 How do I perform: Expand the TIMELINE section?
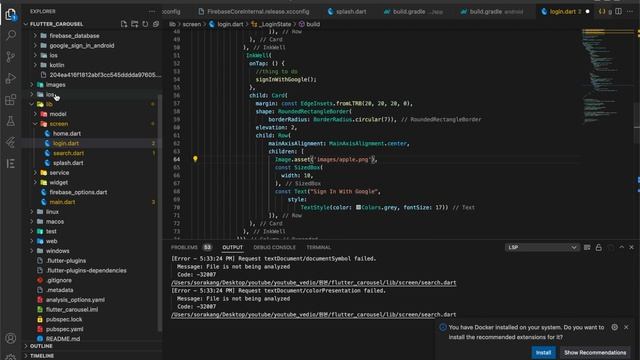[42, 356]
